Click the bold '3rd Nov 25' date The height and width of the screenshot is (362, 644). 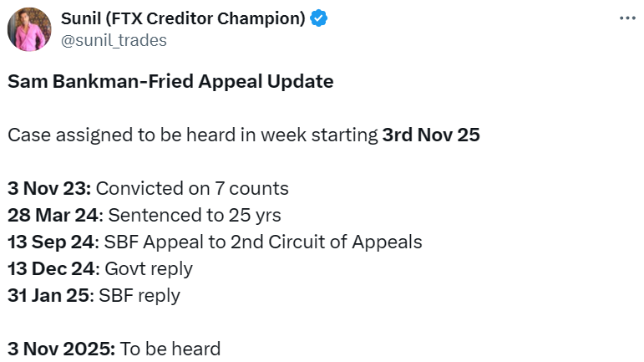pyautogui.click(x=431, y=135)
